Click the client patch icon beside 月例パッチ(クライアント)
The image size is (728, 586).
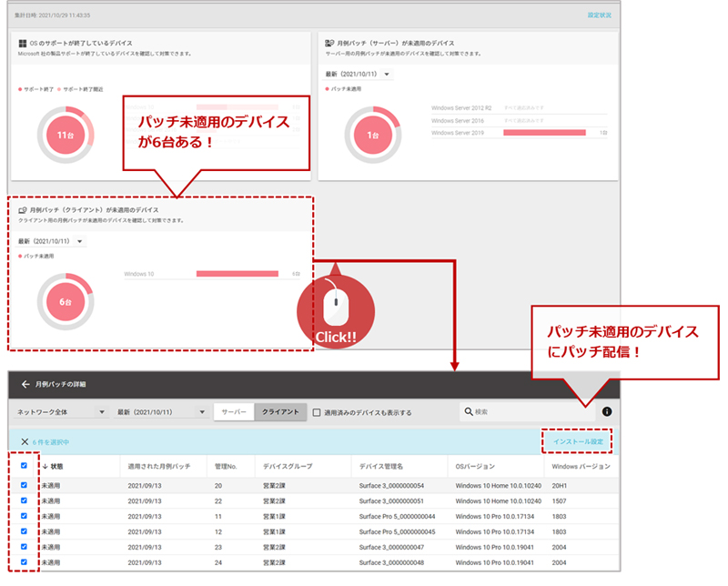(22, 210)
